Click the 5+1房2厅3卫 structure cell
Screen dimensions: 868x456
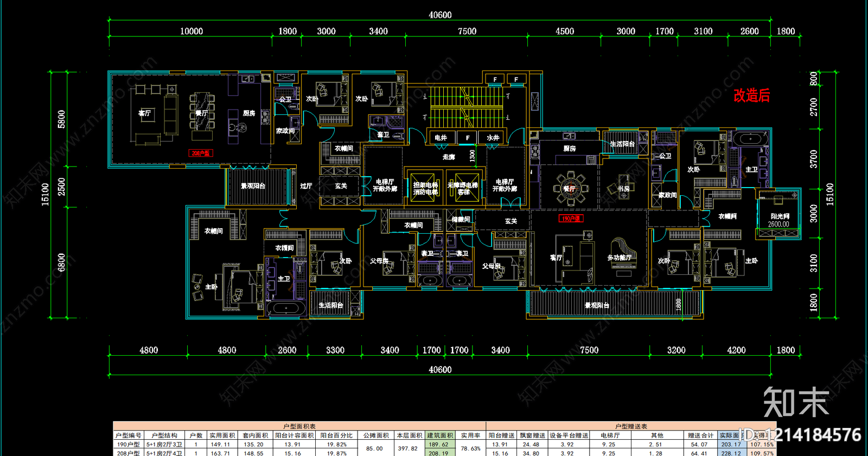point(164,444)
